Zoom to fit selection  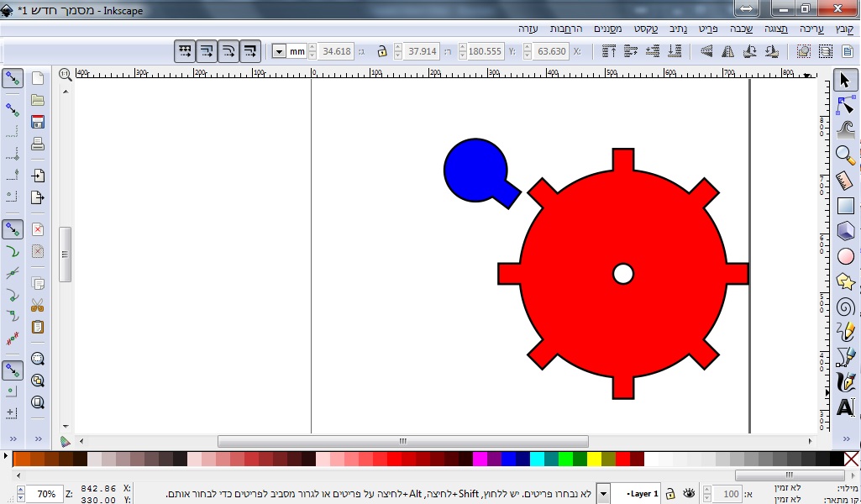coord(37,359)
